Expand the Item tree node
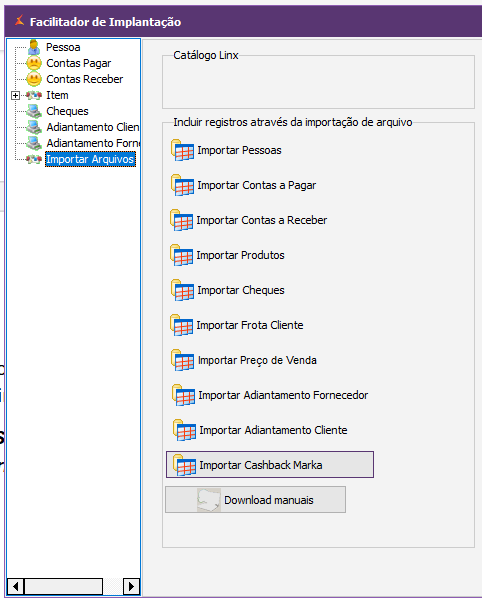Viewport: 482px width, 602px height. point(15,95)
